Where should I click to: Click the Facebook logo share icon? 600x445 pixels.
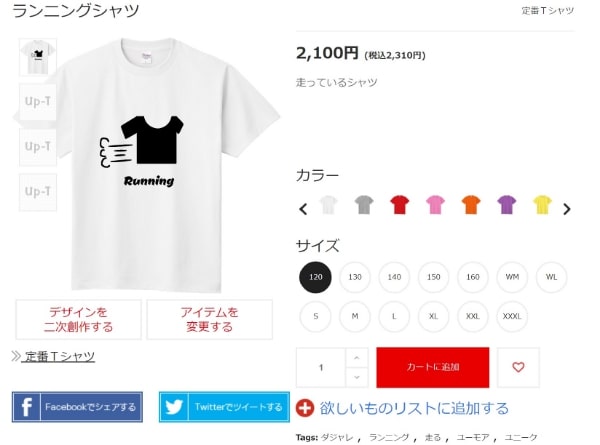[26, 407]
